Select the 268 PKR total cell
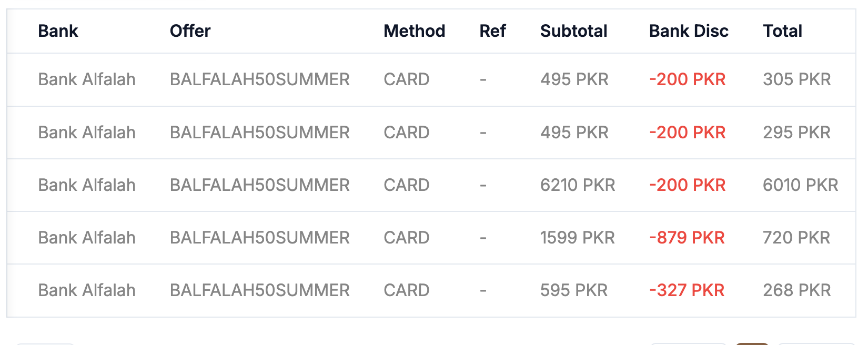The width and height of the screenshot is (868, 345). [x=796, y=290]
